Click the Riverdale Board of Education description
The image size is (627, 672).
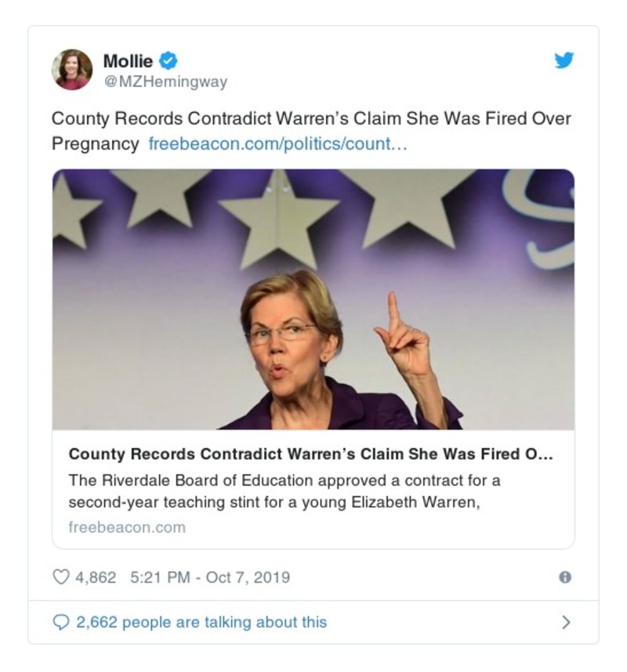point(284,490)
